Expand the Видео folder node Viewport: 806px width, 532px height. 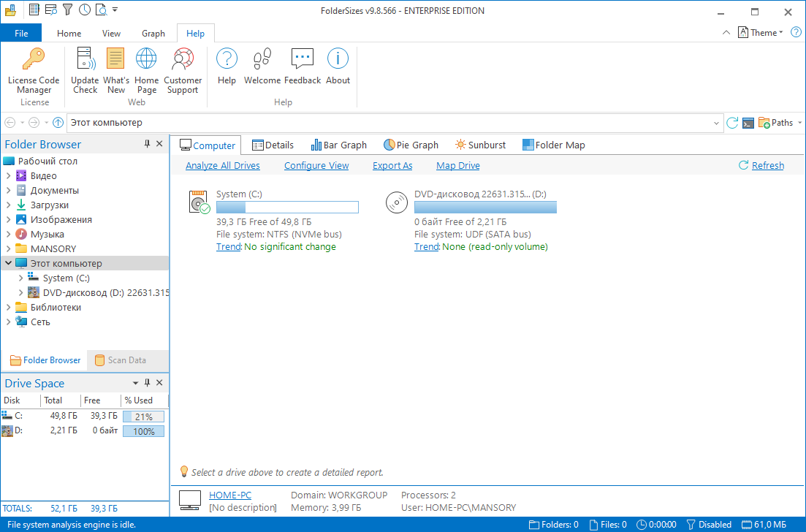click(x=8, y=176)
